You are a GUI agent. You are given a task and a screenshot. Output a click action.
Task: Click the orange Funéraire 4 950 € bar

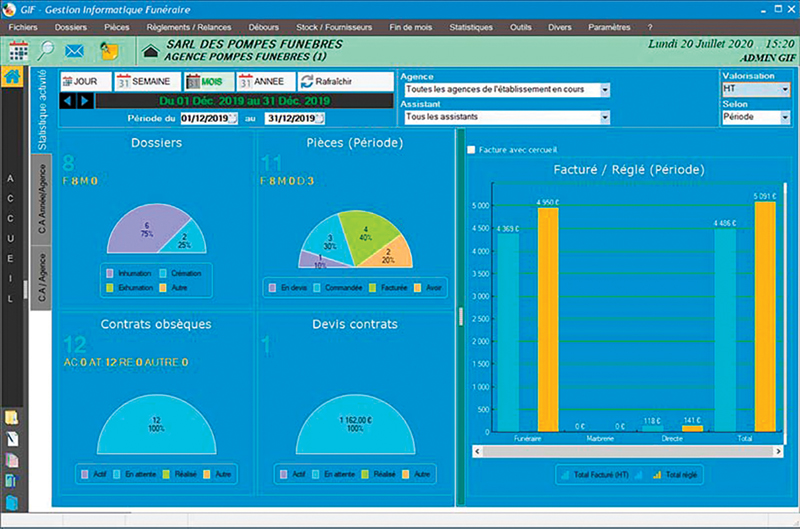[x=548, y=319]
